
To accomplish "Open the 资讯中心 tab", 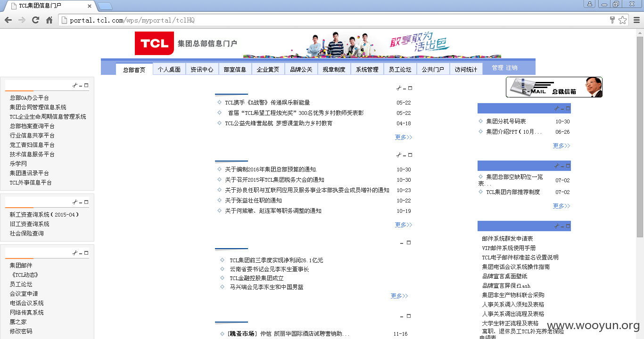I will pyautogui.click(x=202, y=69).
